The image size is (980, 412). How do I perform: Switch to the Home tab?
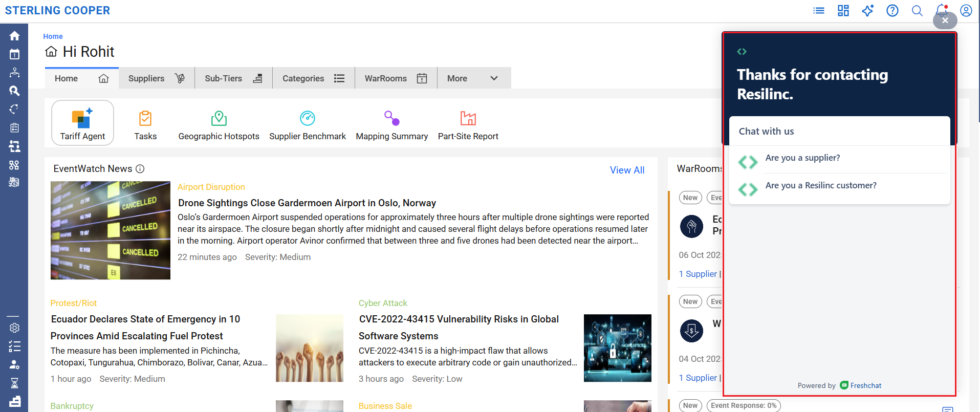pyautogui.click(x=82, y=78)
